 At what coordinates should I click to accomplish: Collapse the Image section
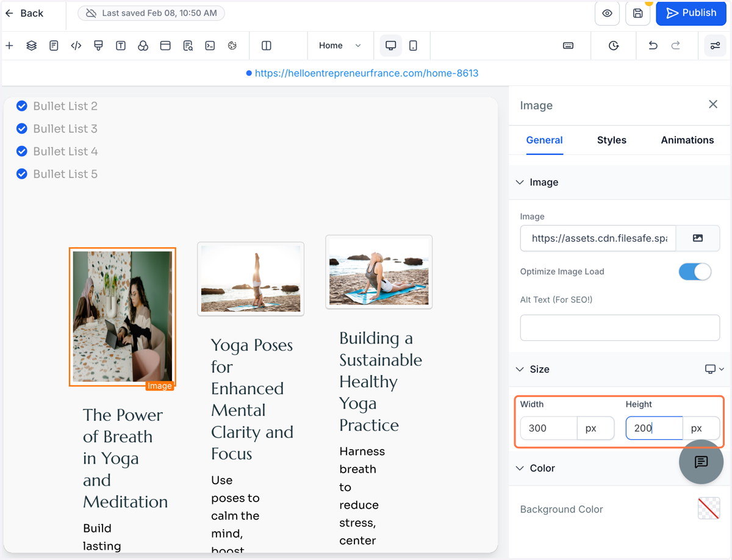coord(520,182)
